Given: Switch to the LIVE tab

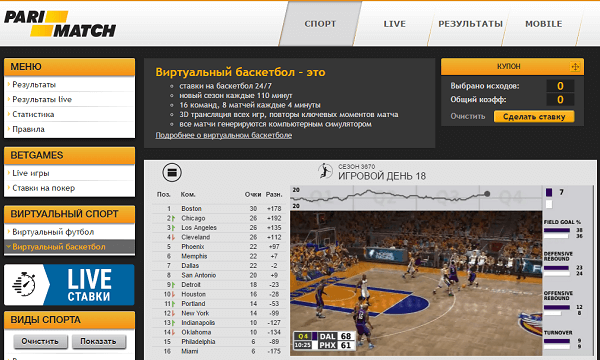Looking at the screenshot, I should [395, 24].
